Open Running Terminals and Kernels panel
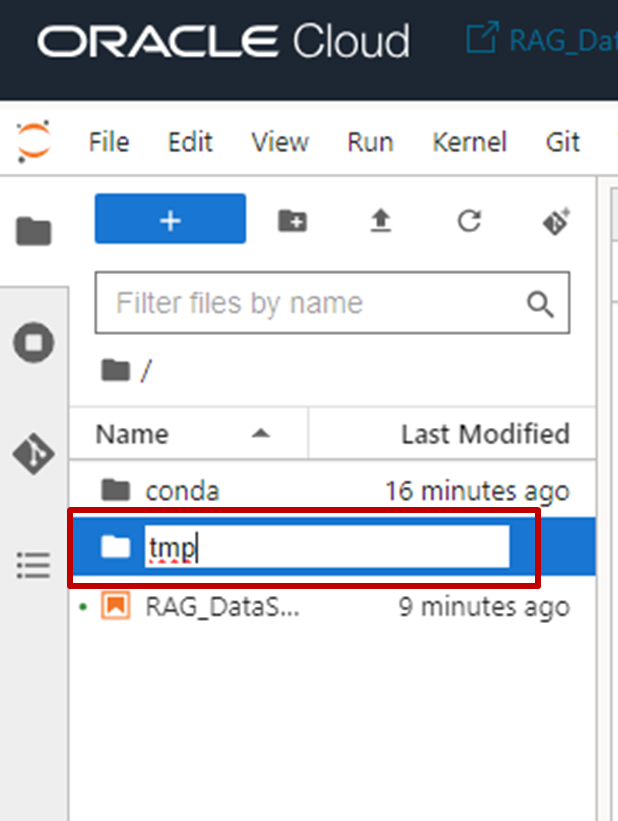618x821 pixels. tap(34, 342)
